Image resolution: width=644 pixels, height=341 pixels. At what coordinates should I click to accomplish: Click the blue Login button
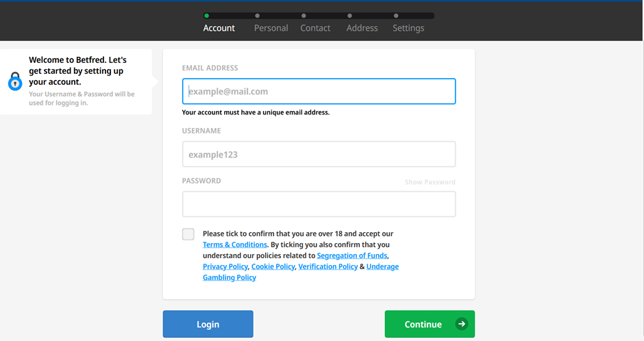click(208, 324)
